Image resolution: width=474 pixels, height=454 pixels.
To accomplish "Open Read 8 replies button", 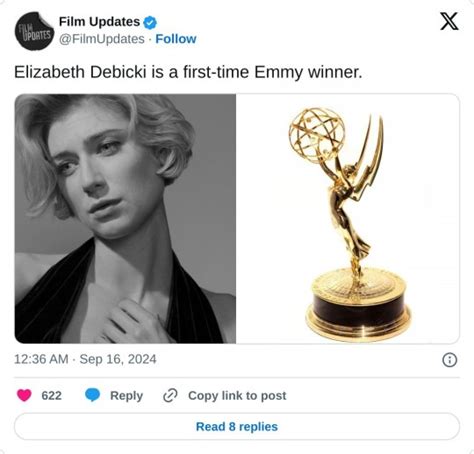I will 237,426.
